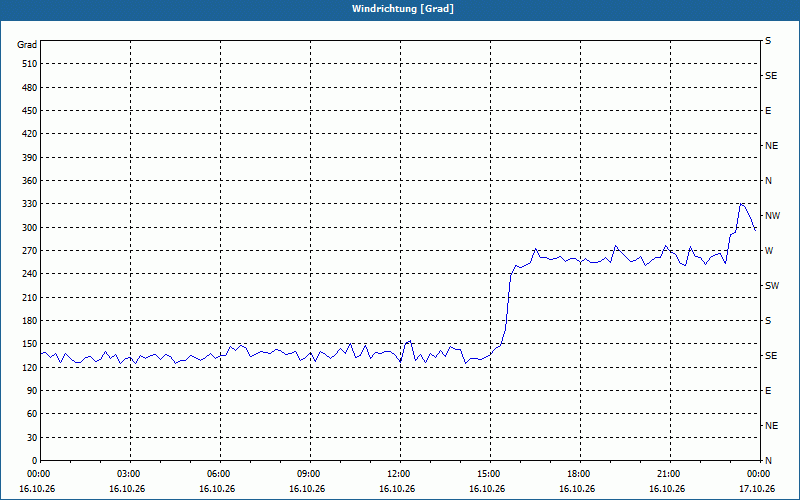Select the 240 y-axis label
This screenshot has height=500, width=800.
(x=30, y=274)
